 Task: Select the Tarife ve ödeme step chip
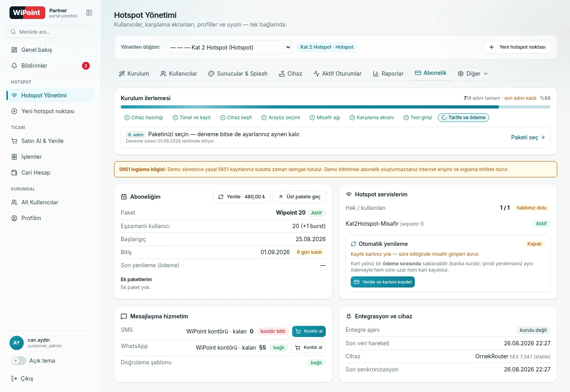pyautogui.click(x=464, y=118)
